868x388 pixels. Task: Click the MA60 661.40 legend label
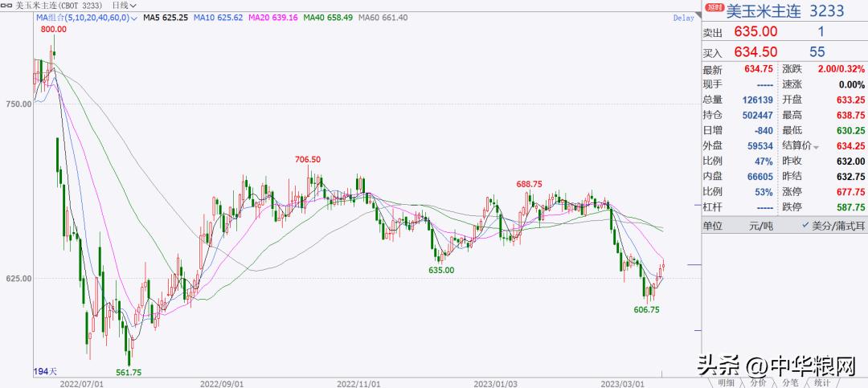tap(383, 18)
